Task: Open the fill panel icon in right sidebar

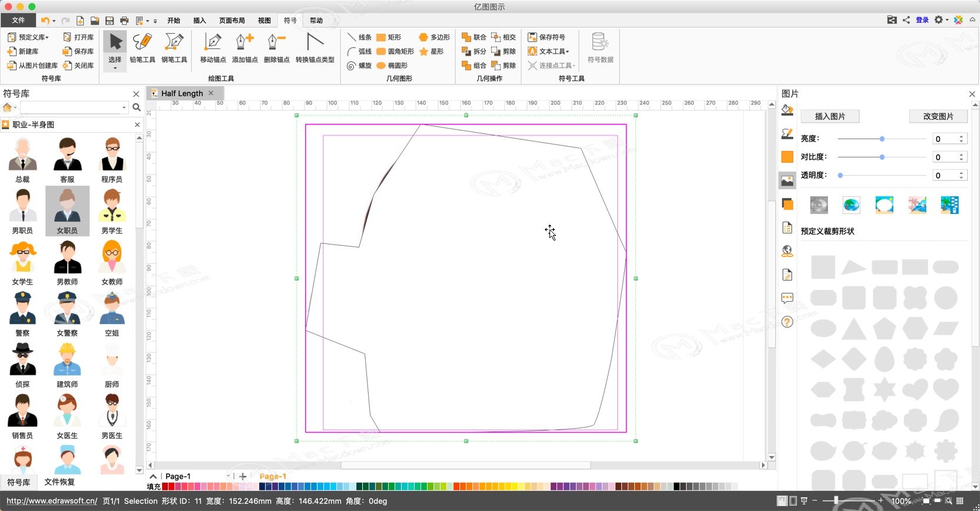Action: pos(787,110)
